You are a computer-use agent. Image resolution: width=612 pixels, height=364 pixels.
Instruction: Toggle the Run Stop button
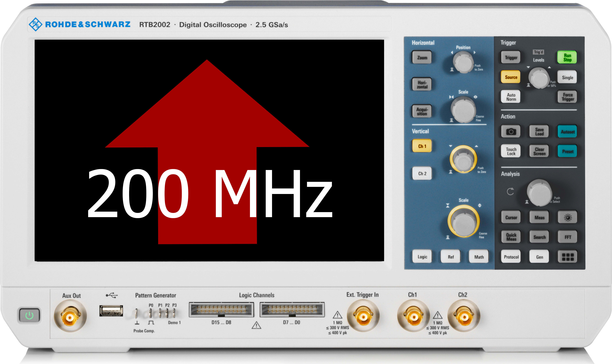click(567, 58)
